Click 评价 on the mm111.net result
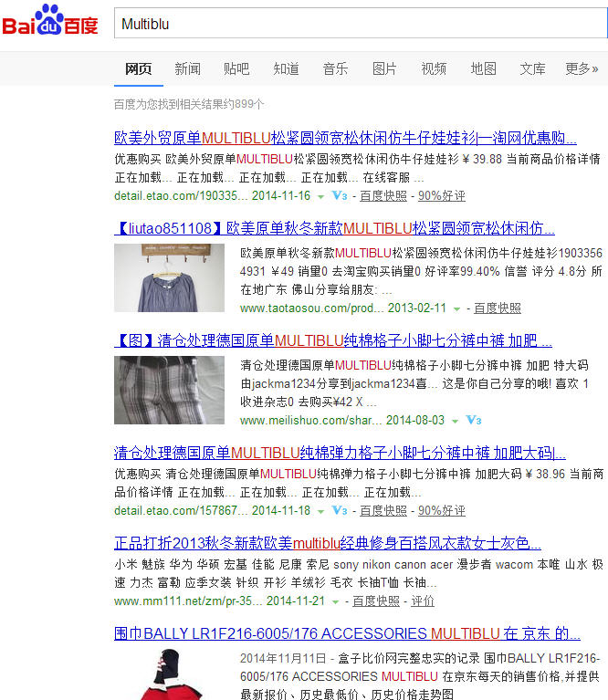Screen dimensions: 608x700 click(423, 601)
